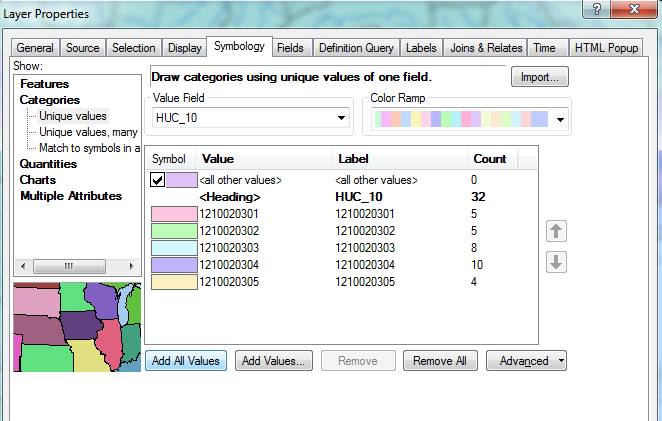Click the purple symbol for 1210020304
Image resolution: width=662 pixels, height=421 pixels.
tap(172, 265)
